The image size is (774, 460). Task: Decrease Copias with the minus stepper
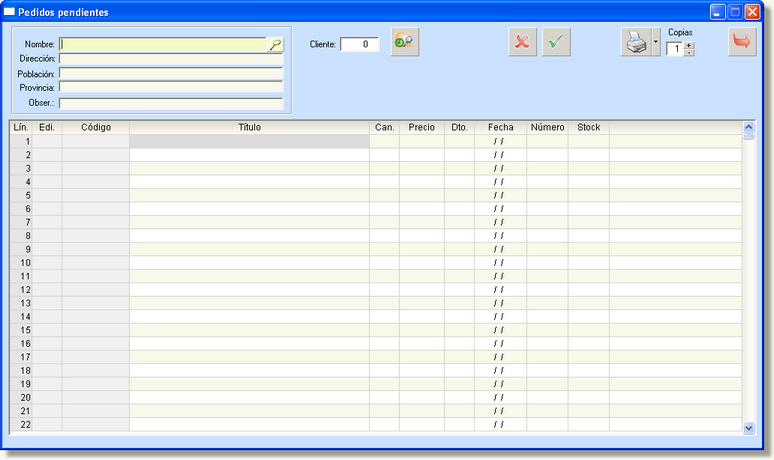pyautogui.click(x=689, y=52)
